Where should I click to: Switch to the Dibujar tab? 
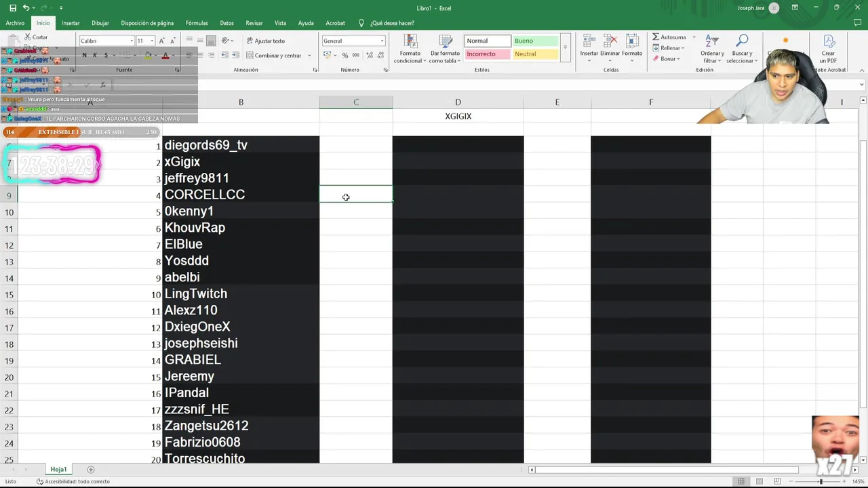click(x=100, y=23)
